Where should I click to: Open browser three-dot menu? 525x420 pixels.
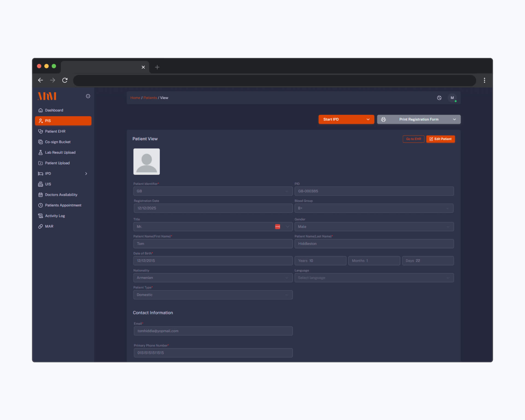tap(484, 80)
